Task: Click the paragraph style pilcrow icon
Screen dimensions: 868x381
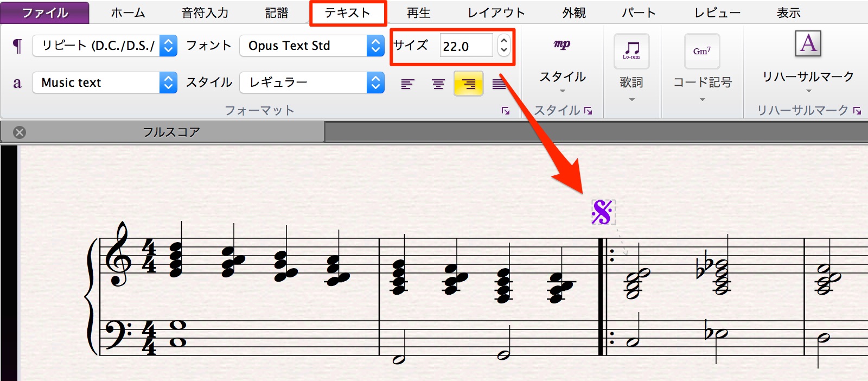Action: click(17, 46)
